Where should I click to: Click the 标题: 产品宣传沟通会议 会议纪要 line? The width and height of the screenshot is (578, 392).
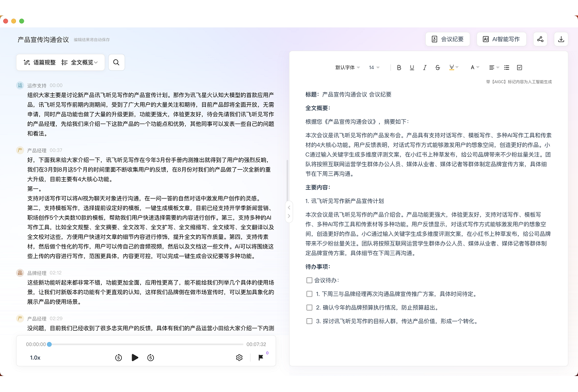[x=348, y=94]
